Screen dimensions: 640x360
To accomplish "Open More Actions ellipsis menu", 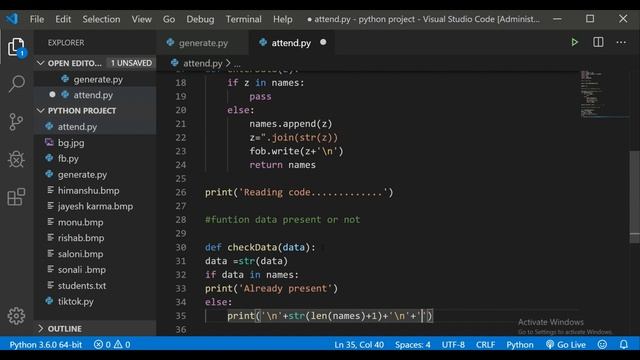I will click(621, 42).
